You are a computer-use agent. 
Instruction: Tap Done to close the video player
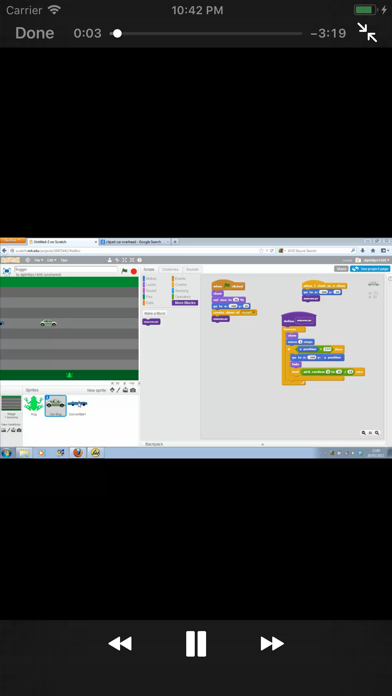[x=35, y=33]
